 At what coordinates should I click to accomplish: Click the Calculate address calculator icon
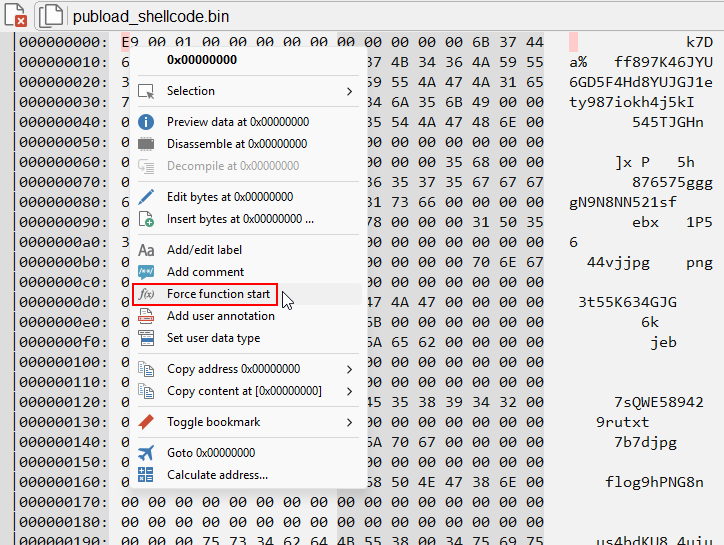(146, 475)
